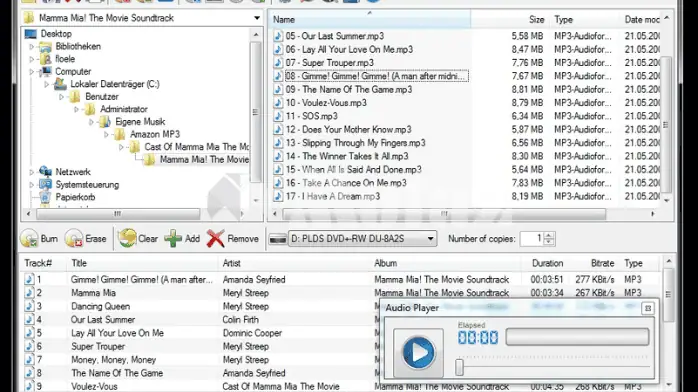
Task: Select file 07 - Super Trouper.mp3
Action: click(x=329, y=63)
